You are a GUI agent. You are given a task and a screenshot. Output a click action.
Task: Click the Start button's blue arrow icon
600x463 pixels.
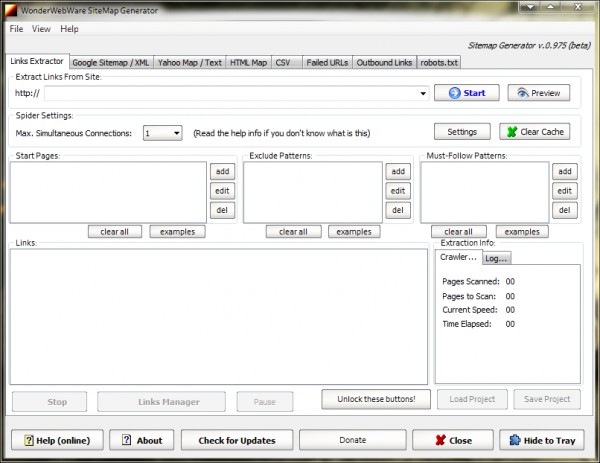pos(455,93)
